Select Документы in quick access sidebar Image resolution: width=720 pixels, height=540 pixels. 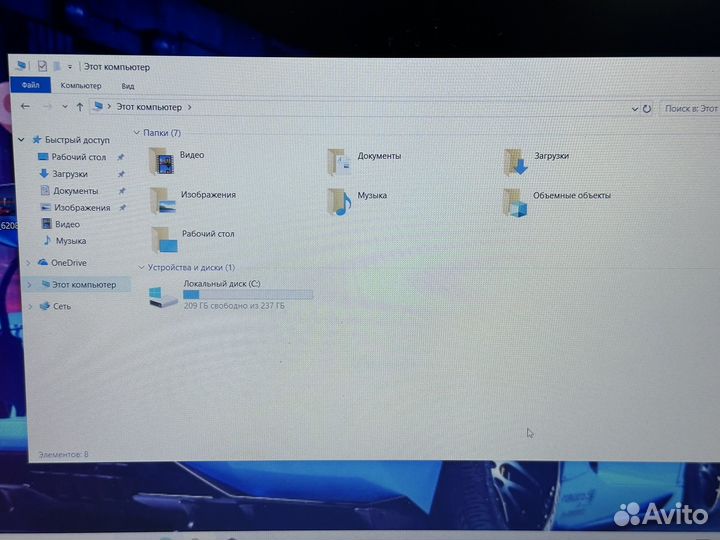tap(75, 191)
